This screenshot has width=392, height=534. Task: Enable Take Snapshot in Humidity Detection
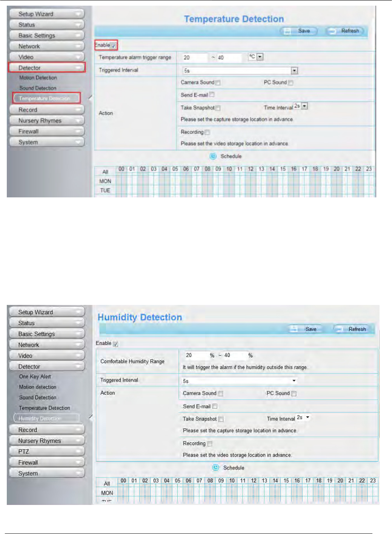221,419
